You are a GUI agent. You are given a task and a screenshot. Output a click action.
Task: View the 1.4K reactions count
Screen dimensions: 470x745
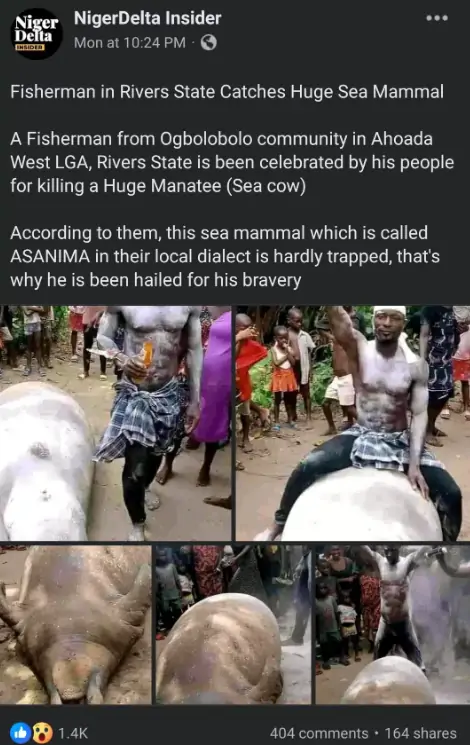tap(73, 733)
